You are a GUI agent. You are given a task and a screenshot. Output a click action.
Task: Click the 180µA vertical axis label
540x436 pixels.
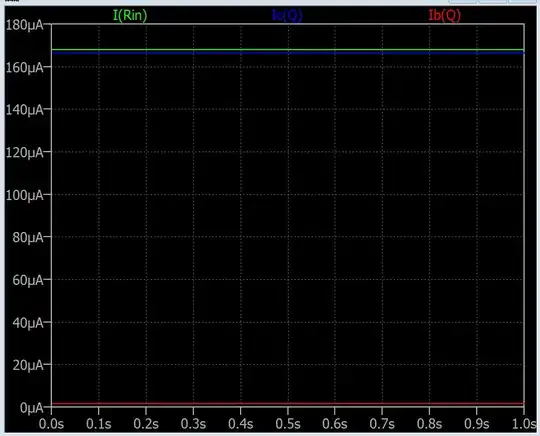pos(25,25)
